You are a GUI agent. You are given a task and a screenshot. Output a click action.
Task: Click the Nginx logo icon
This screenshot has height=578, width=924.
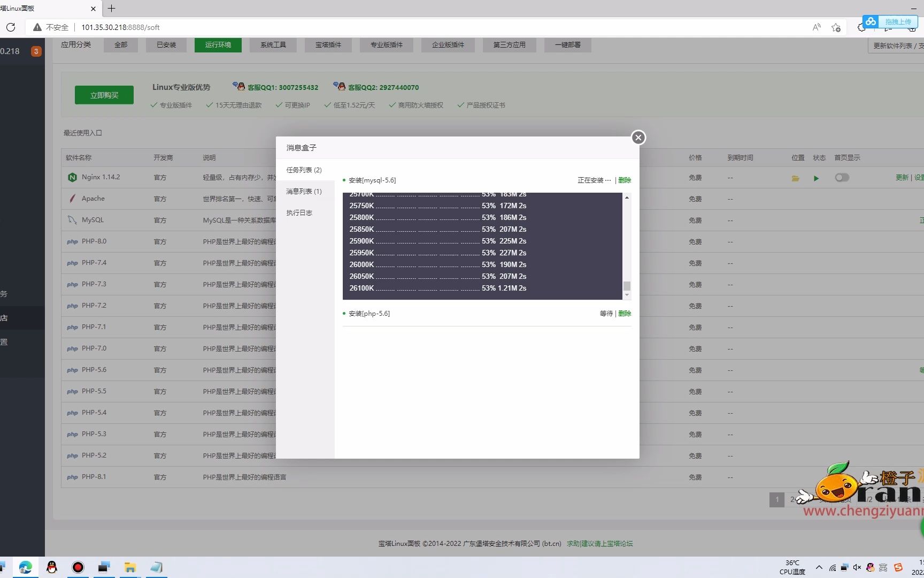coord(72,177)
